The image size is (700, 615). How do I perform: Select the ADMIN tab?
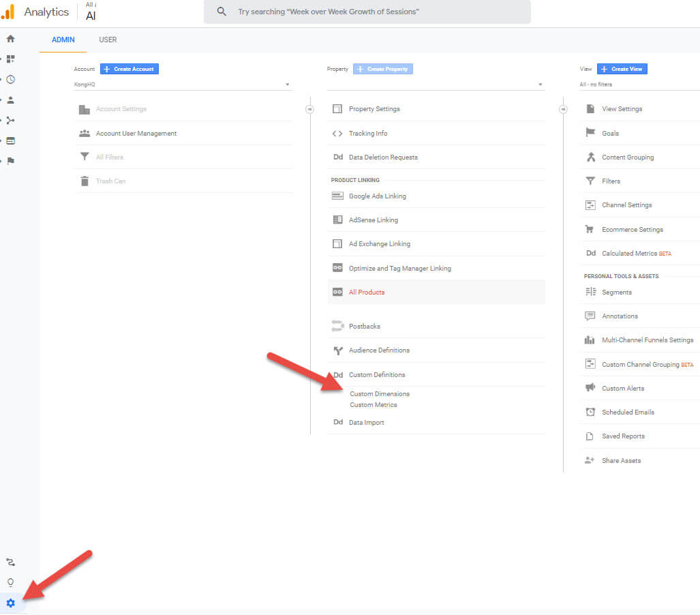pos(63,40)
